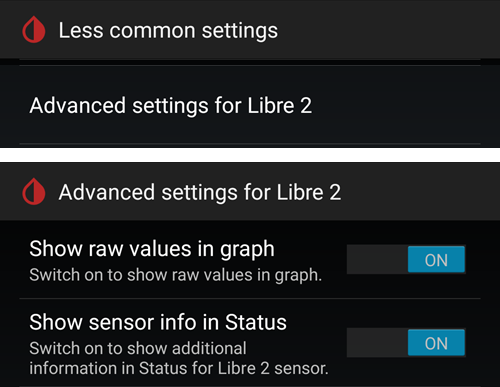Tap the Show sensor info in Status label
This screenshot has height=387, width=500.
tap(158, 322)
